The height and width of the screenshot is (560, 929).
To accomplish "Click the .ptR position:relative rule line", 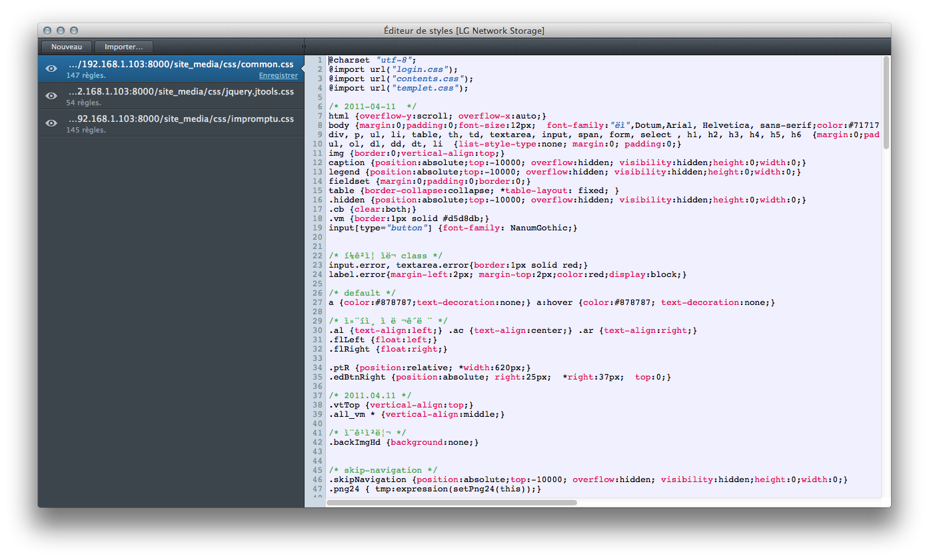I will (x=430, y=368).
